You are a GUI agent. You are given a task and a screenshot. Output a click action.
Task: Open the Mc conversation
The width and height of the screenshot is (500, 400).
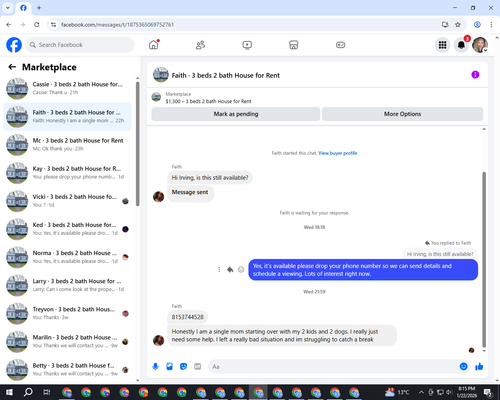pyautogui.click(x=67, y=145)
